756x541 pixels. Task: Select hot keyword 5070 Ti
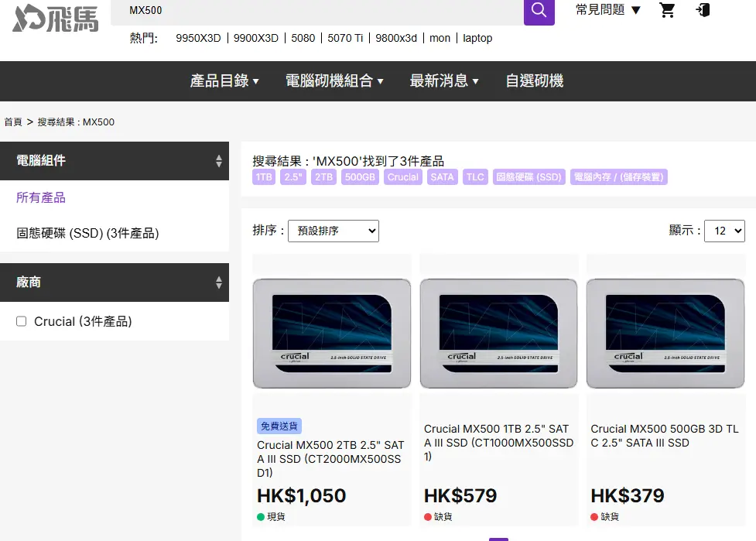tap(345, 38)
